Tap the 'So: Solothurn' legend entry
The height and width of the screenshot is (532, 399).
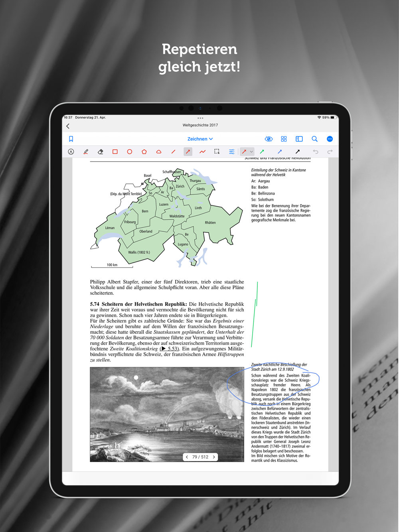click(x=263, y=199)
